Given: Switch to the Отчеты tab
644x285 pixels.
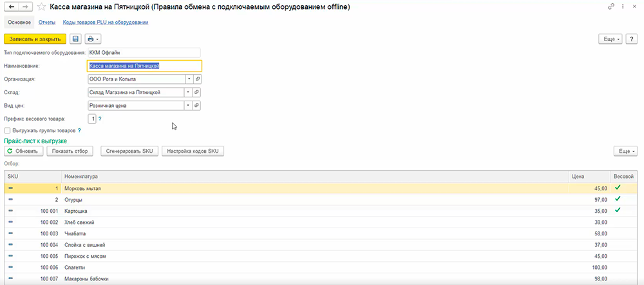Looking at the screenshot, I should pyautogui.click(x=47, y=23).
